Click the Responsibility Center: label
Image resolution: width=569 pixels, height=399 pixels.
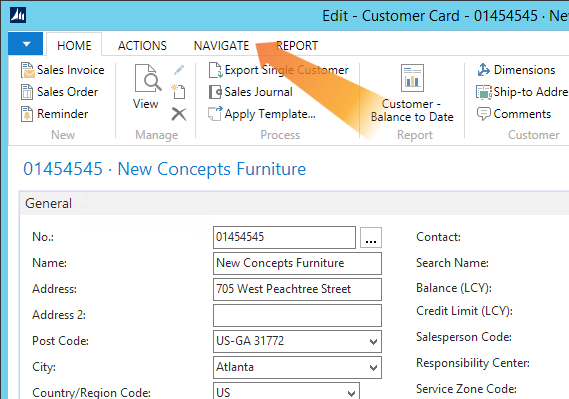pos(472,363)
